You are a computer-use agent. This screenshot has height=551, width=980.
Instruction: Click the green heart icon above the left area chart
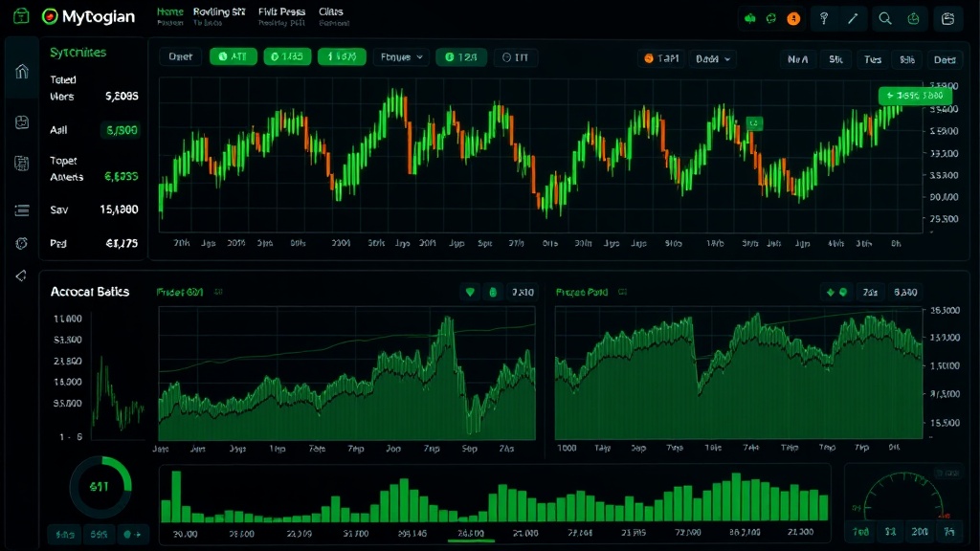pyautogui.click(x=470, y=292)
